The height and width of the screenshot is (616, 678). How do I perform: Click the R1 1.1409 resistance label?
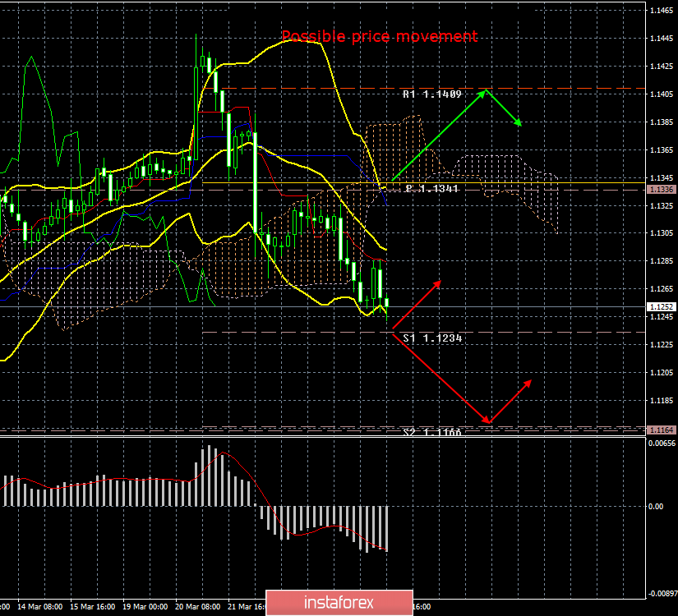point(432,94)
